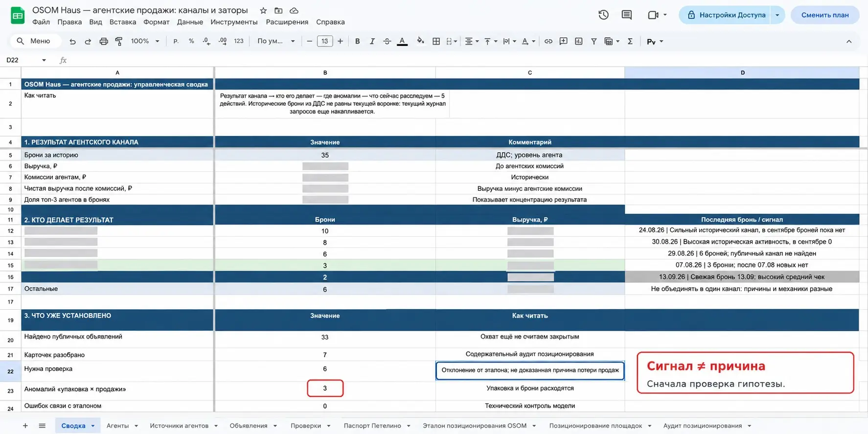
Task: Redo the last undone action
Action: tap(88, 42)
